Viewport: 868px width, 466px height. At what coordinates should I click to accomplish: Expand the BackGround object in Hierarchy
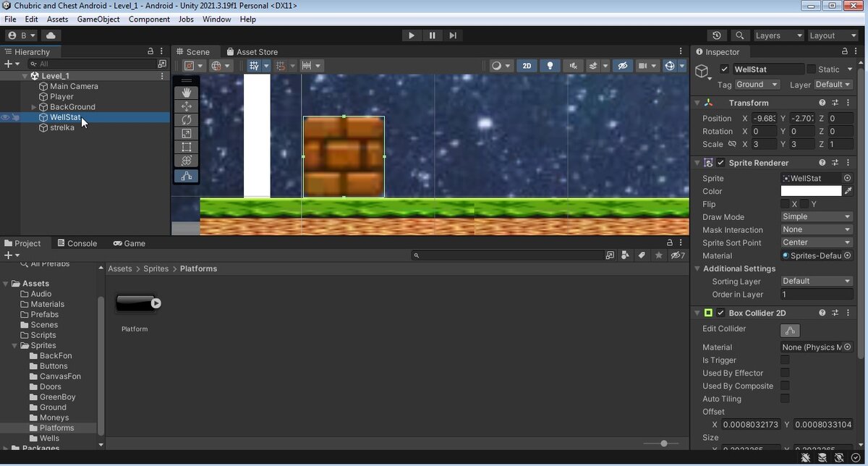[34, 107]
